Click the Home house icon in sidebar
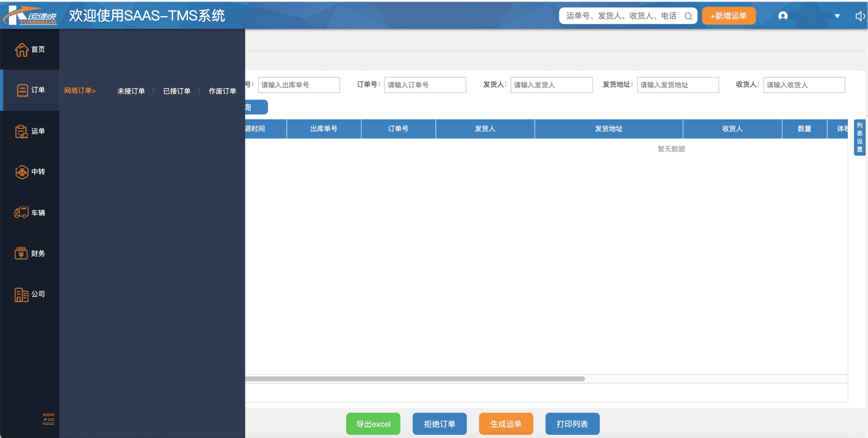868x438 pixels. (x=22, y=50)
